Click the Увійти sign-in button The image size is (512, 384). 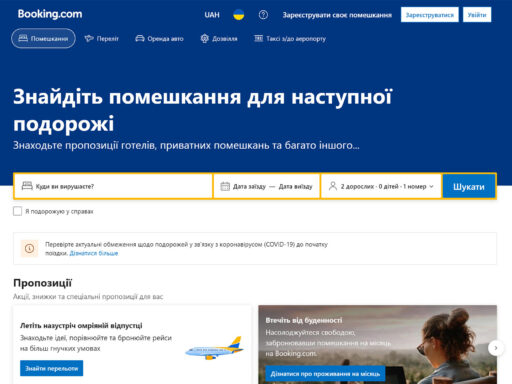477,15
